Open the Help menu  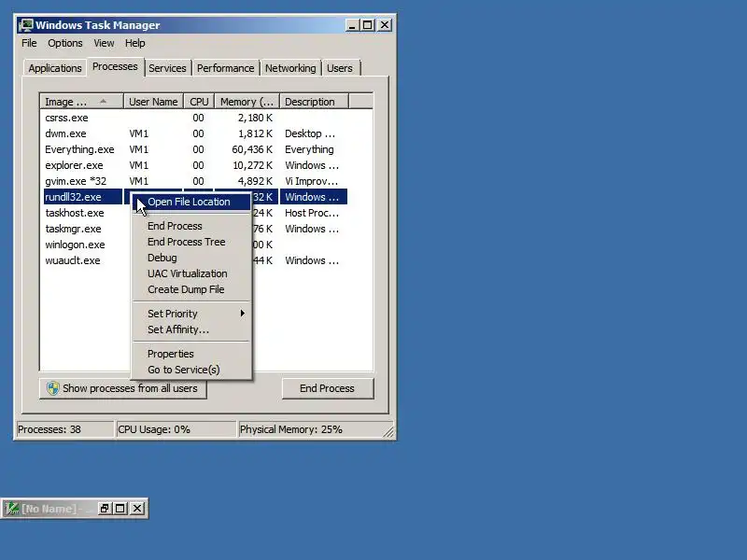(134, 43)
